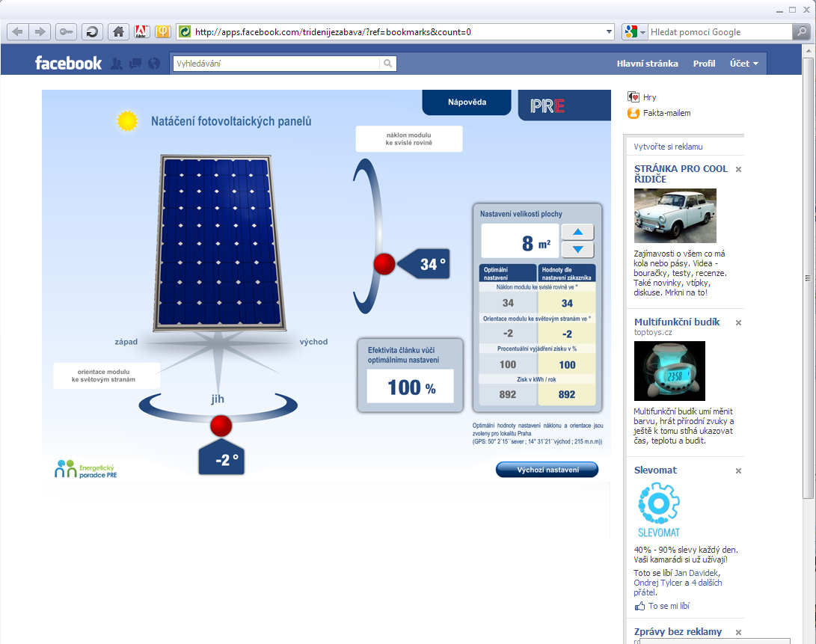The image size is (816, 644).
Task: Close the Multifunkční budík advertisement
Action: (x=738, y=322)
